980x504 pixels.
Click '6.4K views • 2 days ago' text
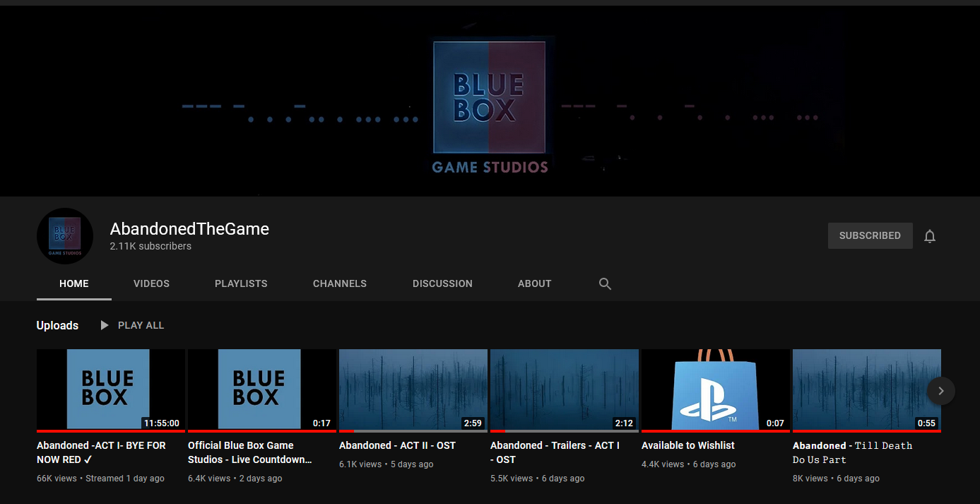(x=235, y=479)
